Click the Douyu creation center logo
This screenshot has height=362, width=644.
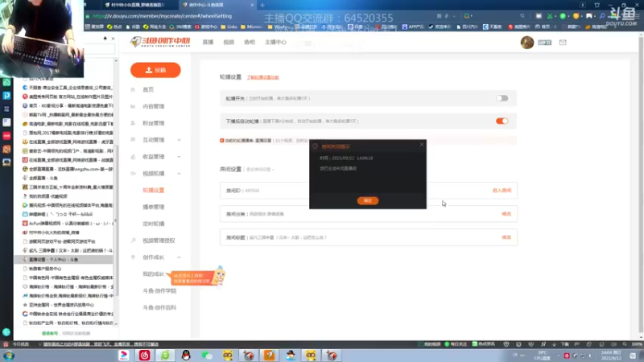point(160,42)
